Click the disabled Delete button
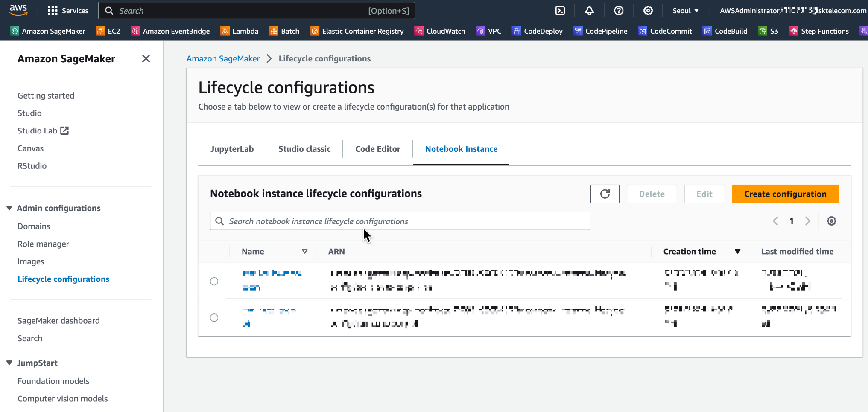868x412 pixels. click(652, 194)
